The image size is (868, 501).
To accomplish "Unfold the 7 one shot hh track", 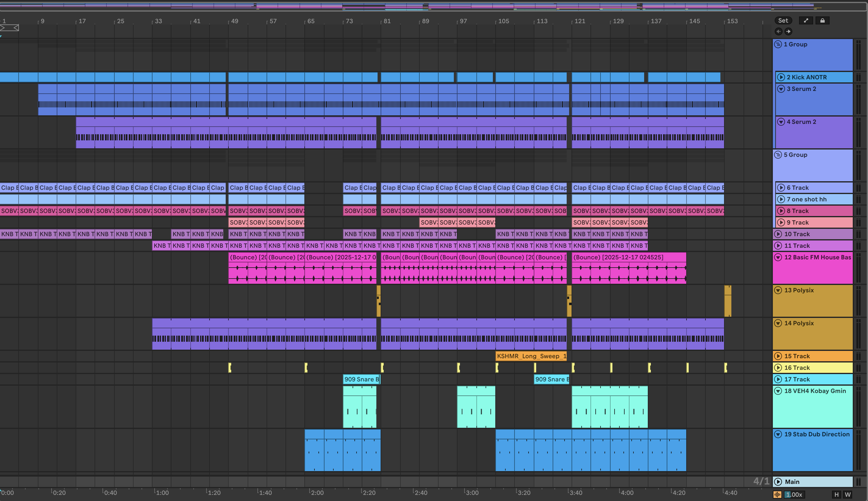I will 781,200.
